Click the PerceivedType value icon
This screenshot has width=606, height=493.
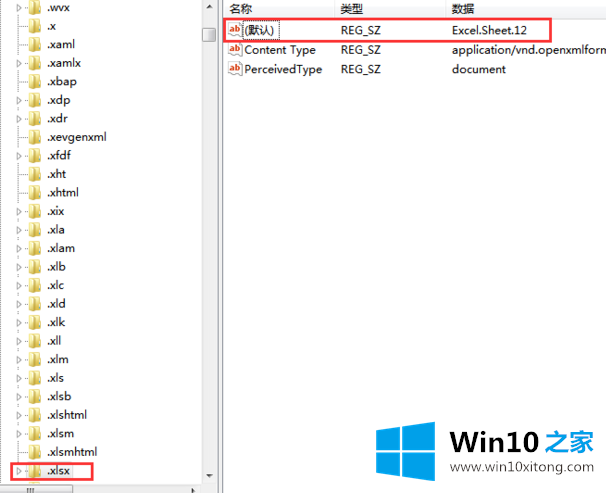click(236, 69)
